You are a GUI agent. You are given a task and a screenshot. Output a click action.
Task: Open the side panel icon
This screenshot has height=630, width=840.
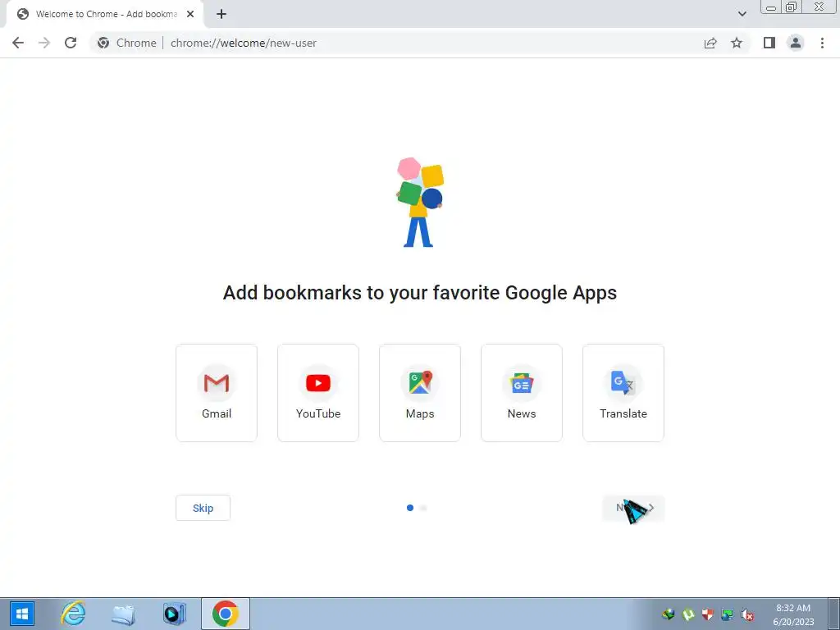pos(769,43)
